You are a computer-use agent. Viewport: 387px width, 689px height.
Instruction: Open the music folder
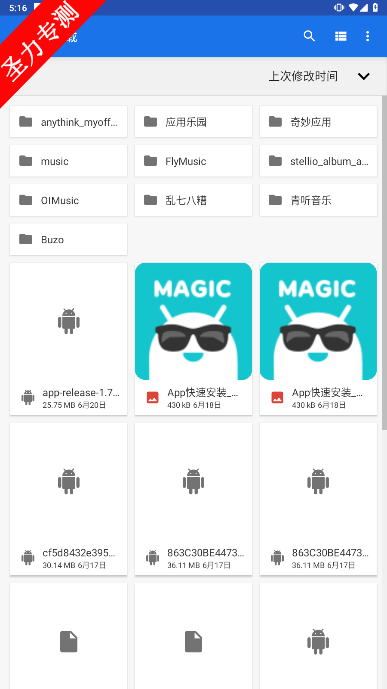(69, 161)
